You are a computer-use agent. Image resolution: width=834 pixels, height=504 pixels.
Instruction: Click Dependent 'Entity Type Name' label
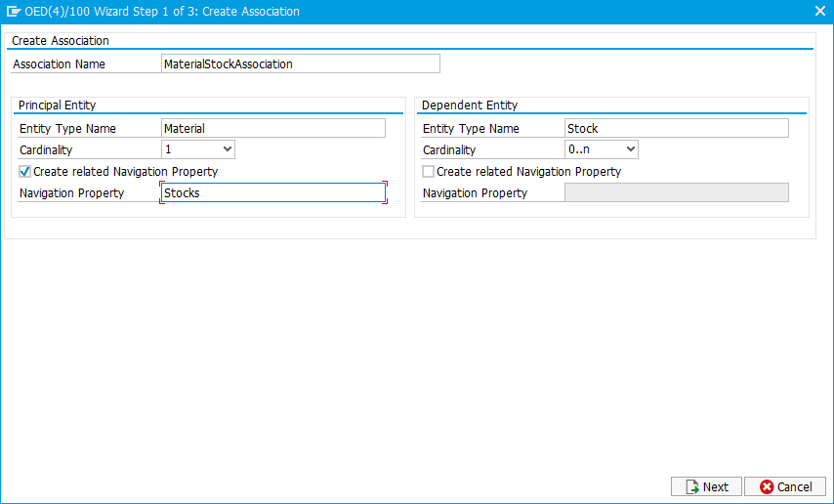[471, 128]
